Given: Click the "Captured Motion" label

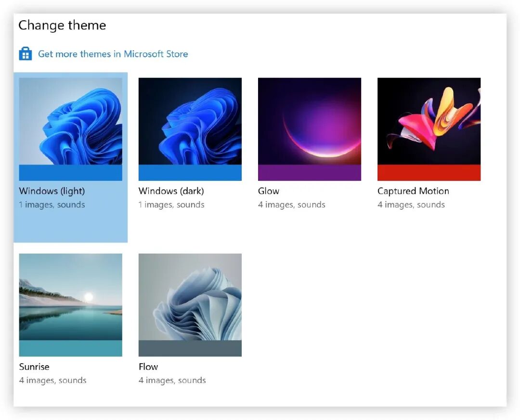Looking at the screenshot, I should click(x=413, y=191).
